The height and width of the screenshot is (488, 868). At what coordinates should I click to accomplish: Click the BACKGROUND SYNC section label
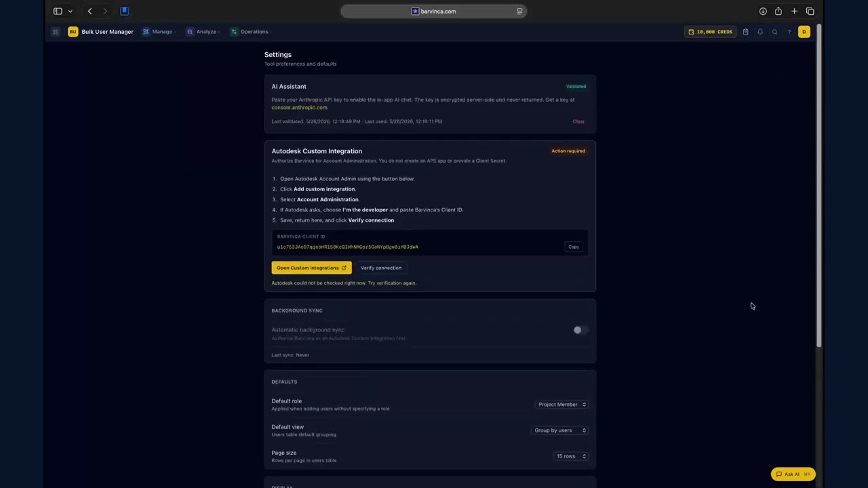(297, 310)
